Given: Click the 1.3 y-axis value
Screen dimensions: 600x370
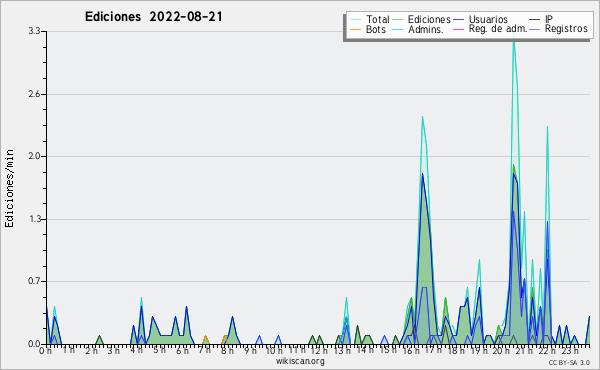Looking at the screenshot, I should coord(35,219).
